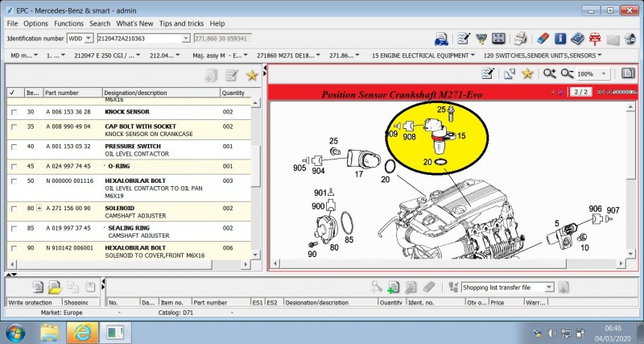Click the favorites star in picture toolbar

(527, 73)
